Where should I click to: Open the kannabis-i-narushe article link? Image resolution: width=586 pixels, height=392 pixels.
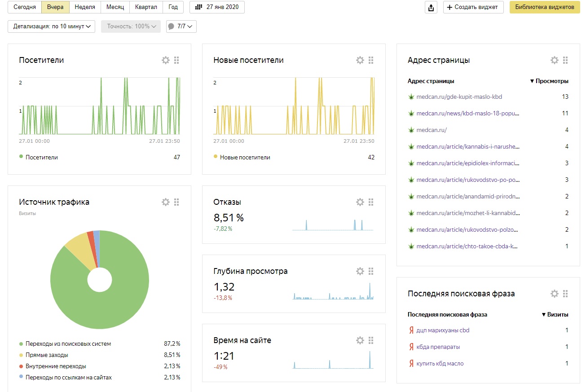tap(468, 146)
